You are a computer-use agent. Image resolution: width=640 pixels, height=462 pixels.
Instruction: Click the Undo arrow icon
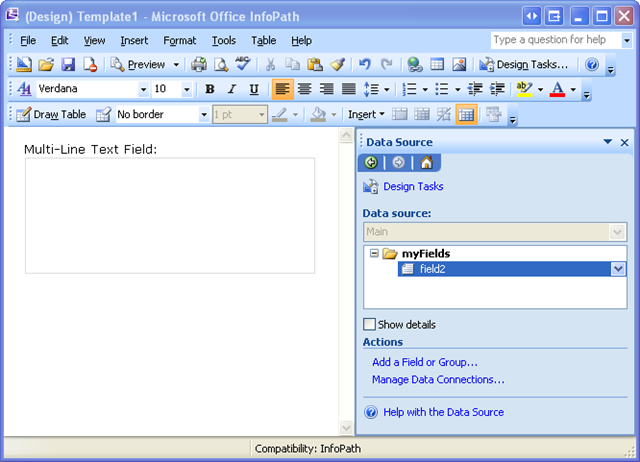click(364, 65)
